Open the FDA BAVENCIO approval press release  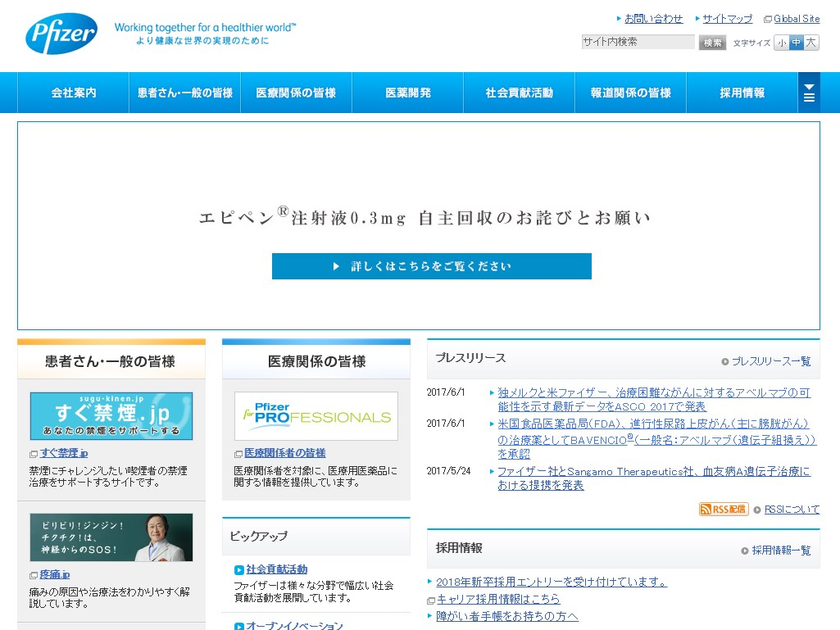pyautogui.click(x=656, y=439)
